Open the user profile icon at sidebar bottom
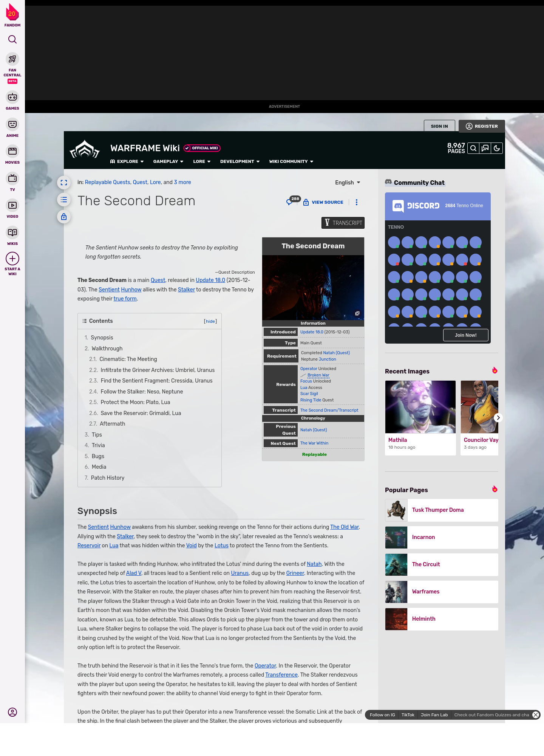 click(x=12, y=712)
